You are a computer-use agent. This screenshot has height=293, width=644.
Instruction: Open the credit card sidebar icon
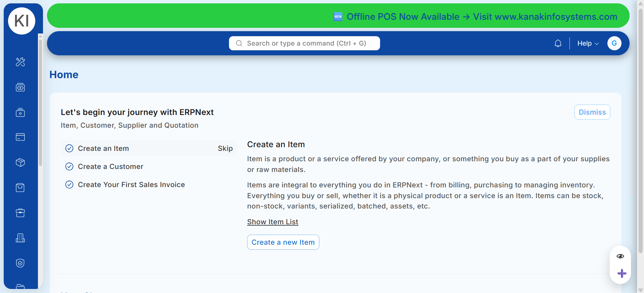[x=20, y=137]
